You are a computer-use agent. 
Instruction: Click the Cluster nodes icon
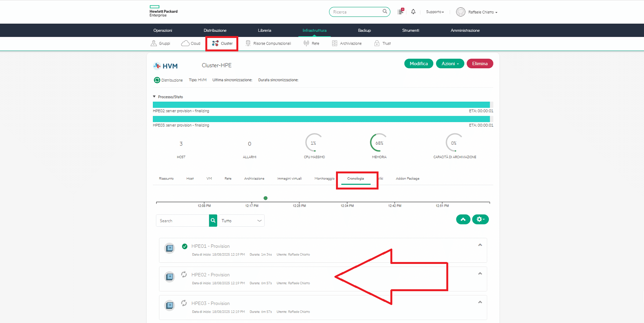tap(215, 43)
